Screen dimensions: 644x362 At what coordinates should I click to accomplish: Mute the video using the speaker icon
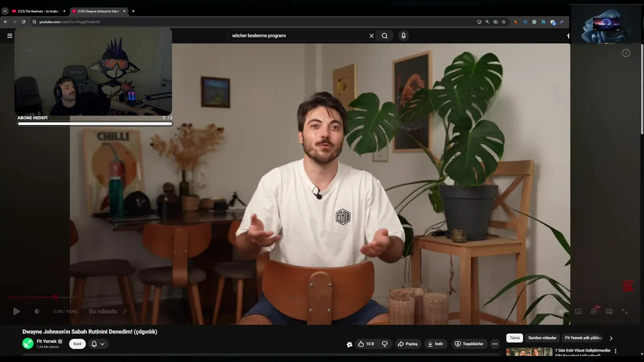(x=37, y=311)
